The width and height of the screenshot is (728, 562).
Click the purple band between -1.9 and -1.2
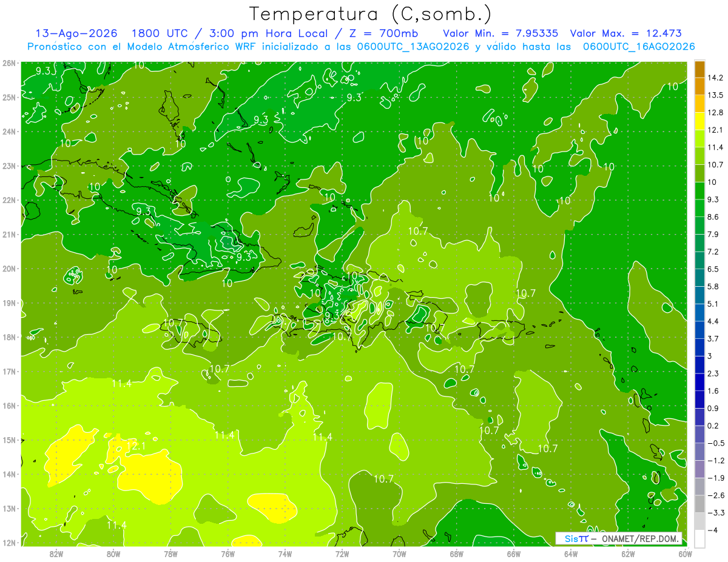pos(699,469)
